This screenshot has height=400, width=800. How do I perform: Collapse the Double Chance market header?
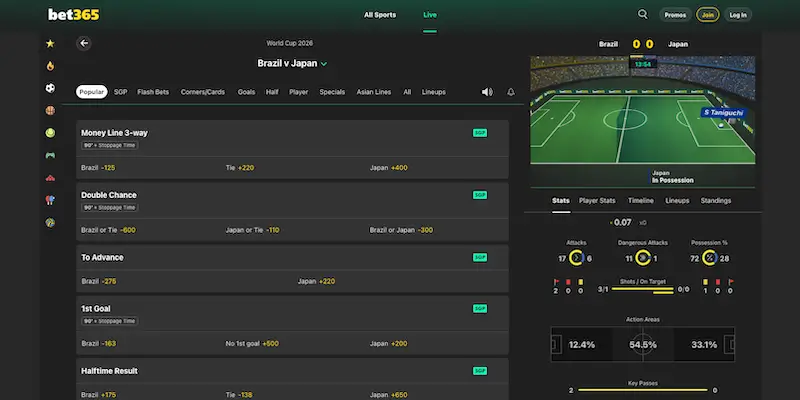click(x=292, y=201)
